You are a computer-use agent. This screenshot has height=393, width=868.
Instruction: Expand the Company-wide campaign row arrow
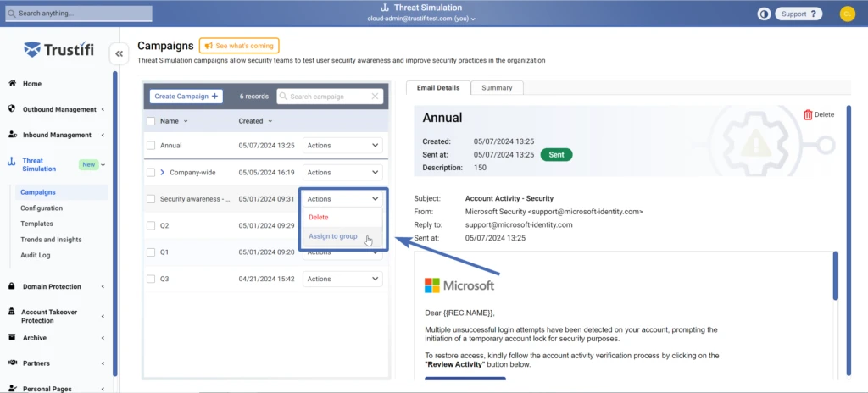[163, 172]
